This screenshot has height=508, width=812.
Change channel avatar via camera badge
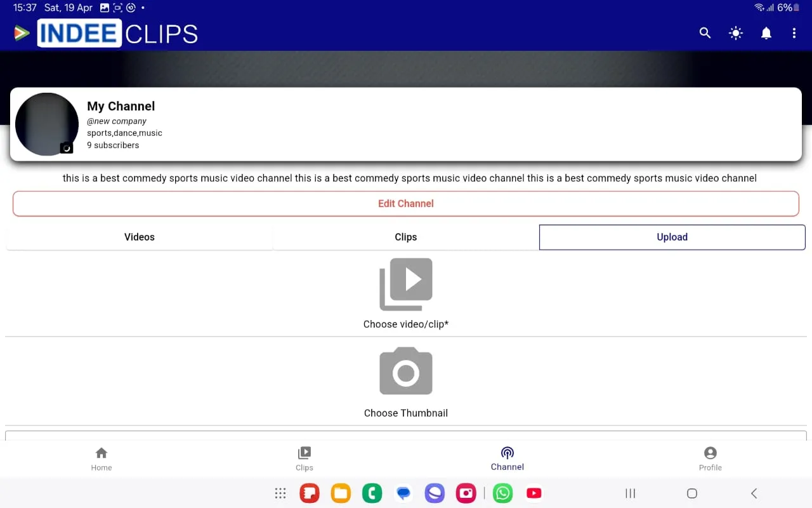point(67,148)
